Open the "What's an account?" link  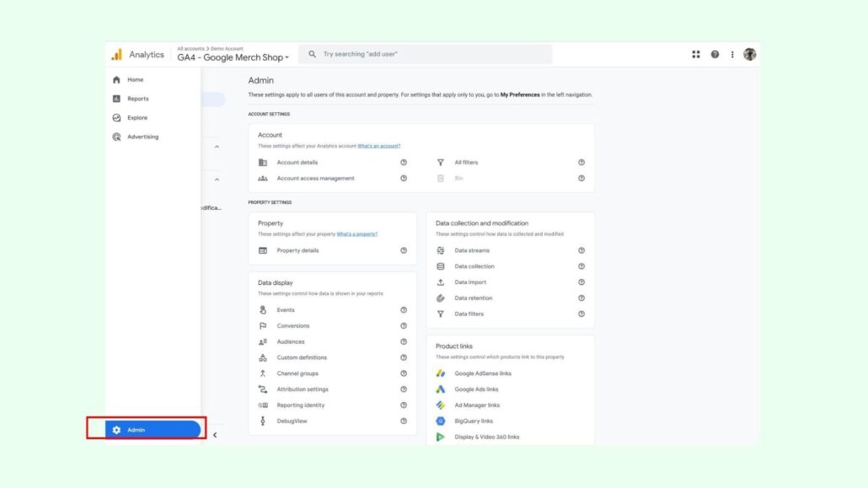378,146
